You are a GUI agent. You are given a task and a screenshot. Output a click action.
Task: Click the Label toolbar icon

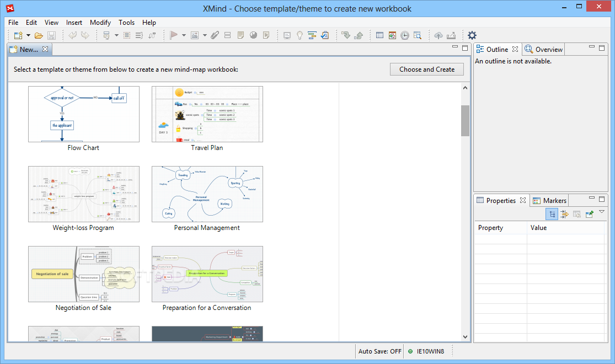[x=227, y=35]
